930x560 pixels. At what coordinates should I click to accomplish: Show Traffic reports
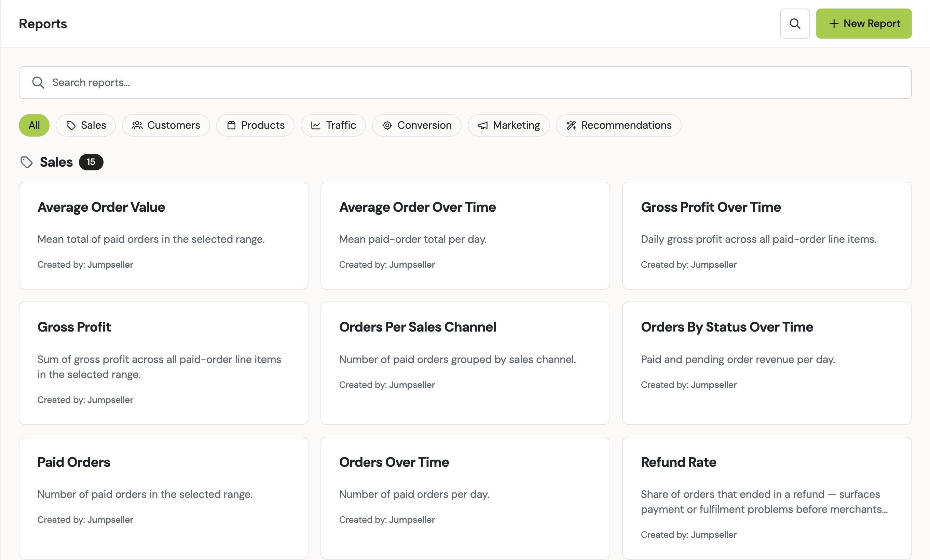coord(333,125)
